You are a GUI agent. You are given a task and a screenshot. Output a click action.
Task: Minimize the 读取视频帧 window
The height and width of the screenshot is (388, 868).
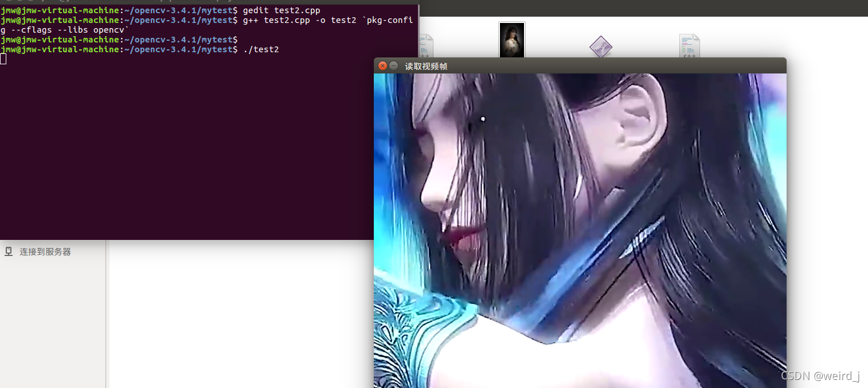click(x=394, y=66)
